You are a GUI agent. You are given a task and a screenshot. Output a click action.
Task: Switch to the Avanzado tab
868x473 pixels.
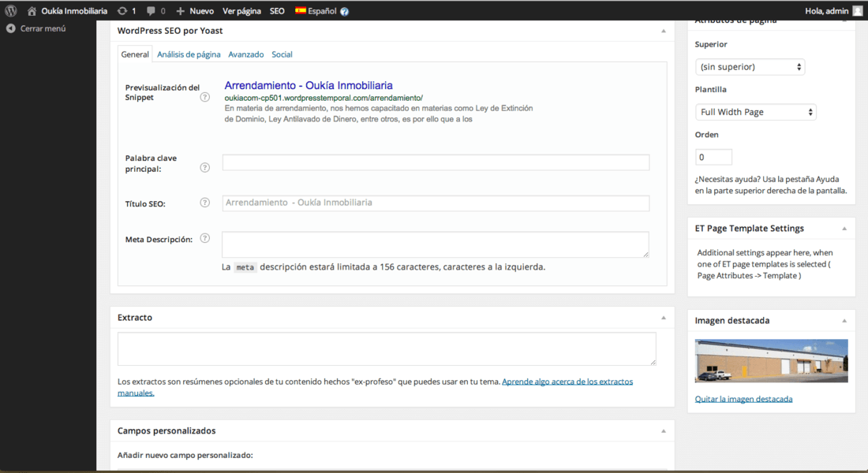[245, 54]
